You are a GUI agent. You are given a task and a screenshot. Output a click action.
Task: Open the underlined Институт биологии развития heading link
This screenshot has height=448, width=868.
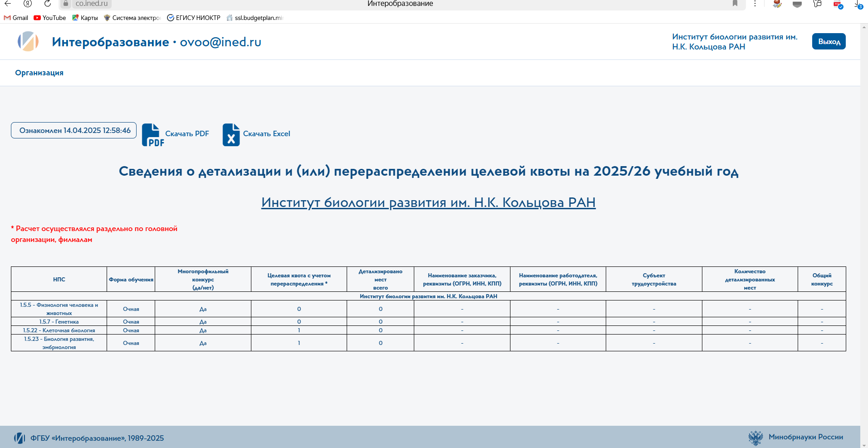(428, 202)
